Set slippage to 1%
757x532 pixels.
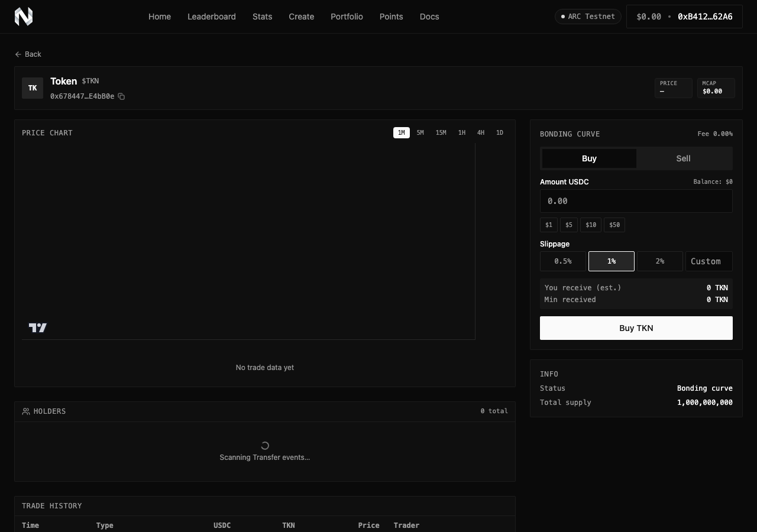612,261
